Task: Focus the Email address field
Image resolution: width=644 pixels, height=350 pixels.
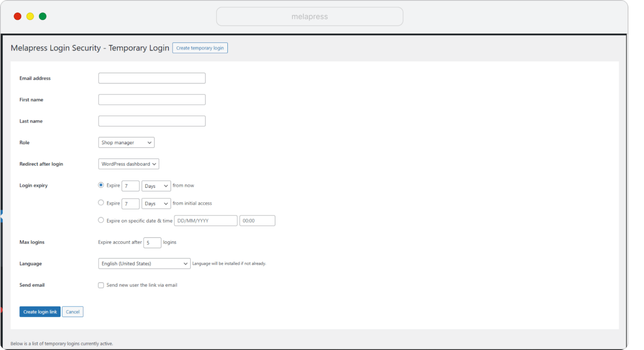Action: 152,78
